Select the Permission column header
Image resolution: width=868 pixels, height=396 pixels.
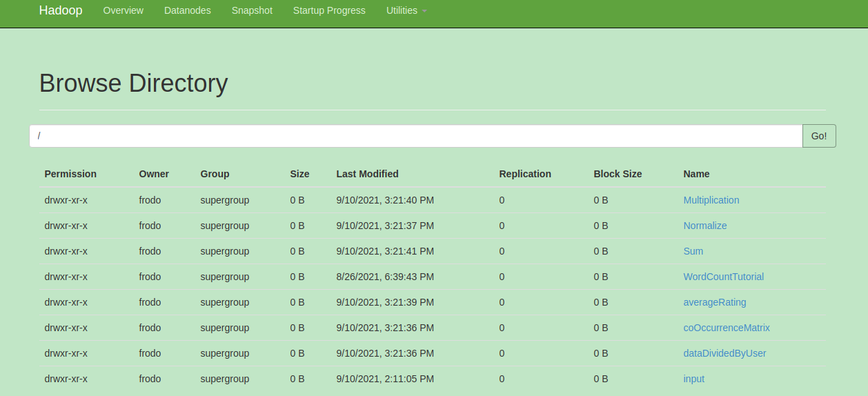click(70, 174)
